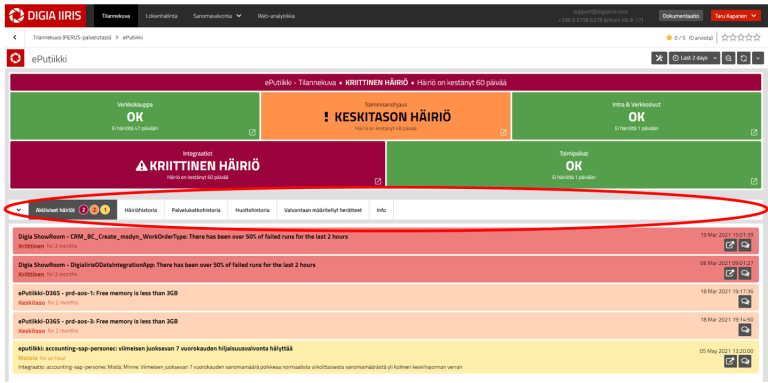Open the Web-analytiikka nav item
The height and width of the screenshot is (383, 768).
point(276,16)
